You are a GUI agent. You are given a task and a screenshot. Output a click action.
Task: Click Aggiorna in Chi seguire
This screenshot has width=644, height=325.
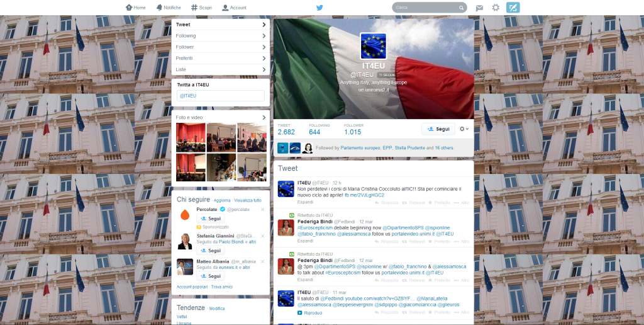coord(222,200)
